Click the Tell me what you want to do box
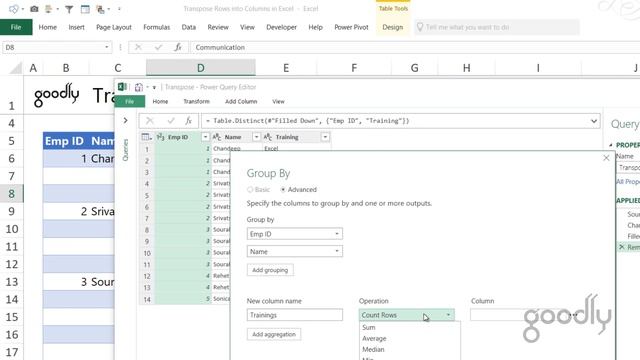The width and height of the screenshot is (640, 360). (496, 27)
